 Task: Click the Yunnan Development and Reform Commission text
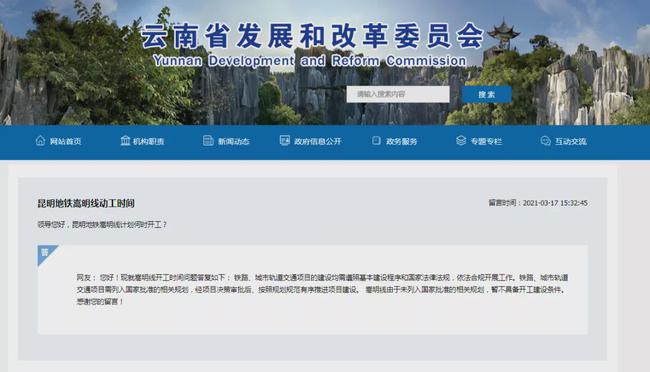pos(310,61)
